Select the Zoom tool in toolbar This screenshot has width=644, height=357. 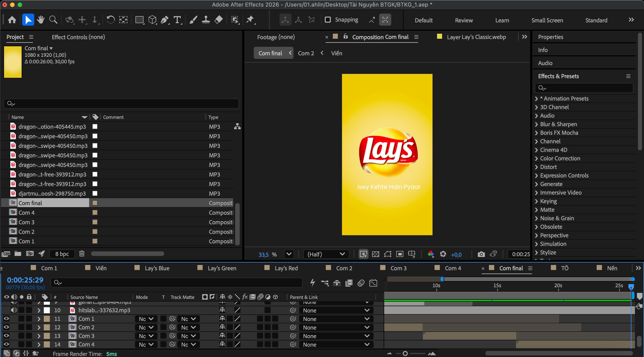coord(53,20)
